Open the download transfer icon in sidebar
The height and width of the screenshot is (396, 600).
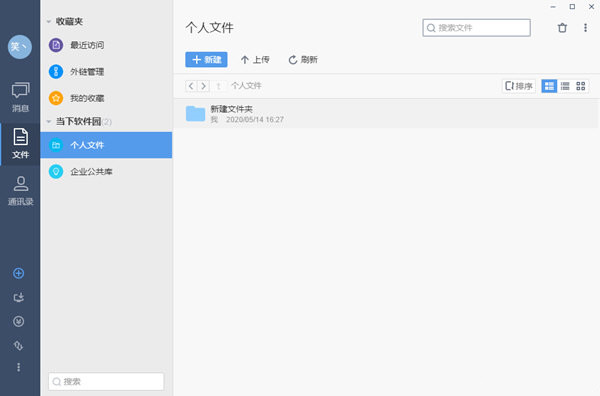(18, 297)
